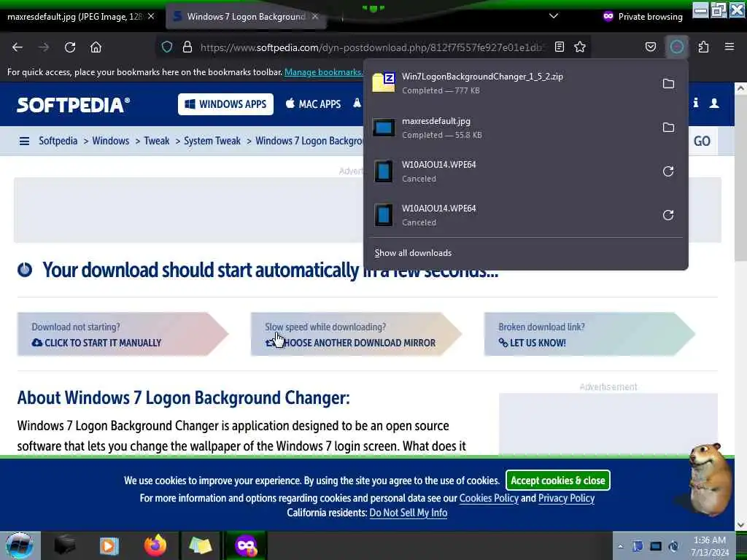Viewport: 747px width, 560px height.
Task: Click Show all downloads
Action: tap(413, 253)
